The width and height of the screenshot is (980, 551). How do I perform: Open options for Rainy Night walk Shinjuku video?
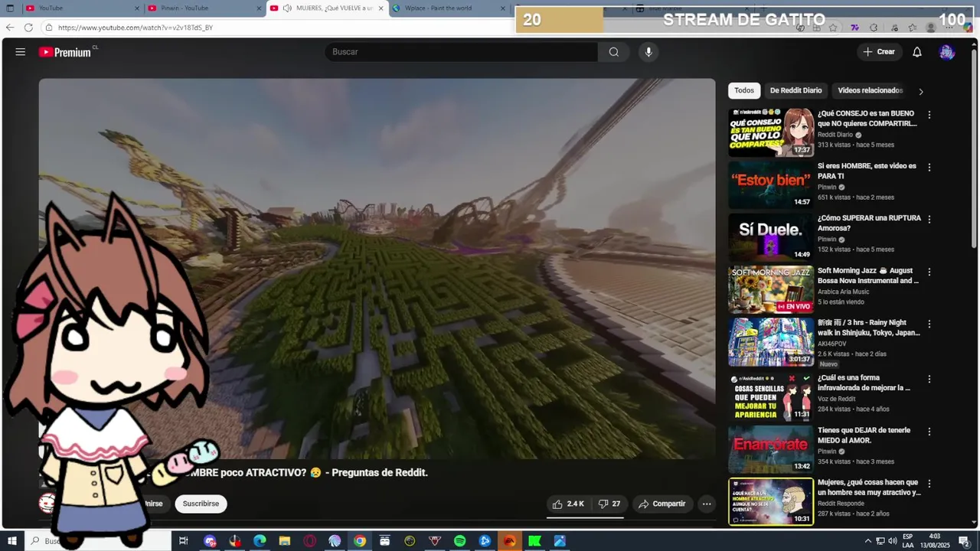pos(929,324)
